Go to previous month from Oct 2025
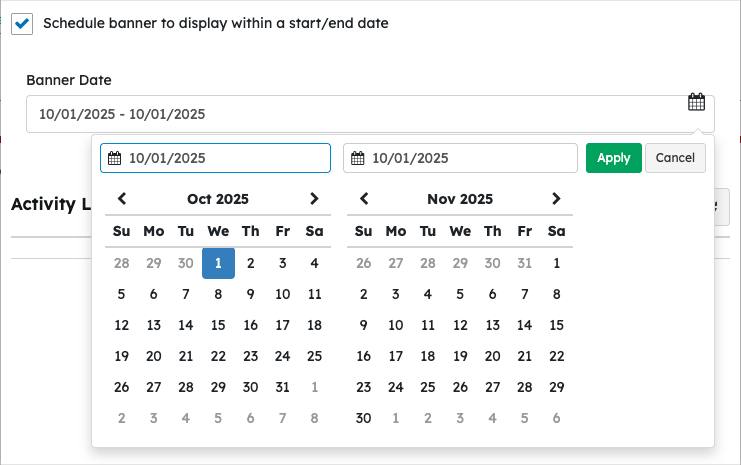The height and width of the screenshot is (465, 741). [122, 199]
